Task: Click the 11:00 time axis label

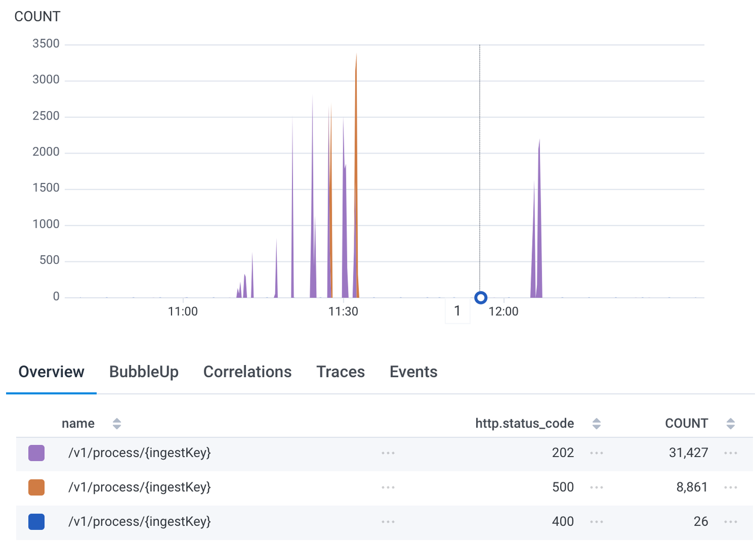Action: [x=183, y=312]
